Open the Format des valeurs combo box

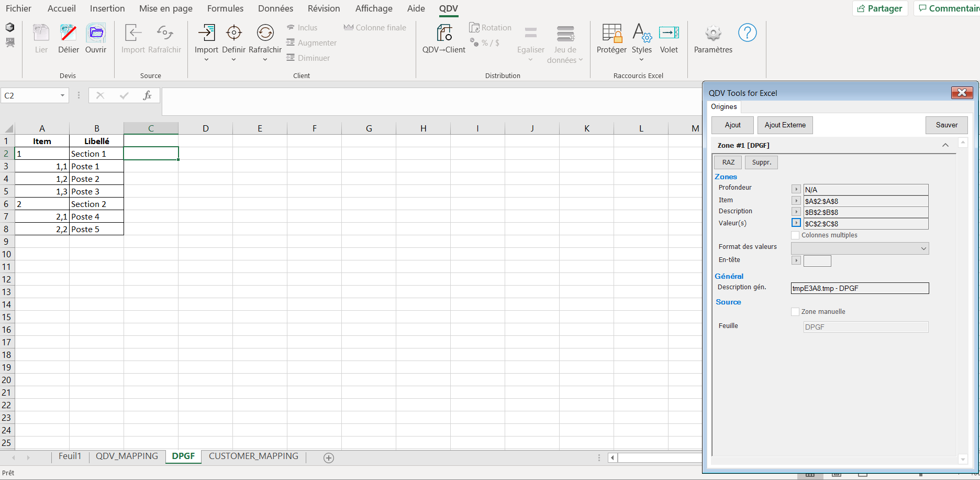(x=860, y=248)
